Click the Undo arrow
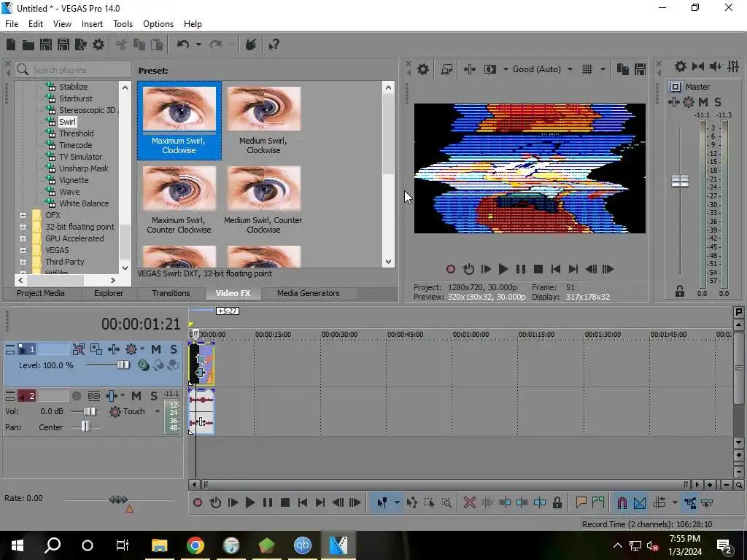The height and width of the screenshot is (560, 747). click(x=183, y=44)
